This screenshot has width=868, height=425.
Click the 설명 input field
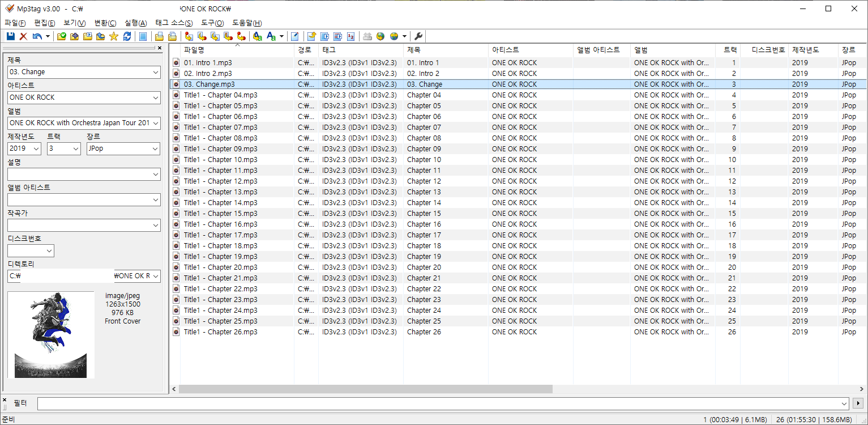[84, 174]
